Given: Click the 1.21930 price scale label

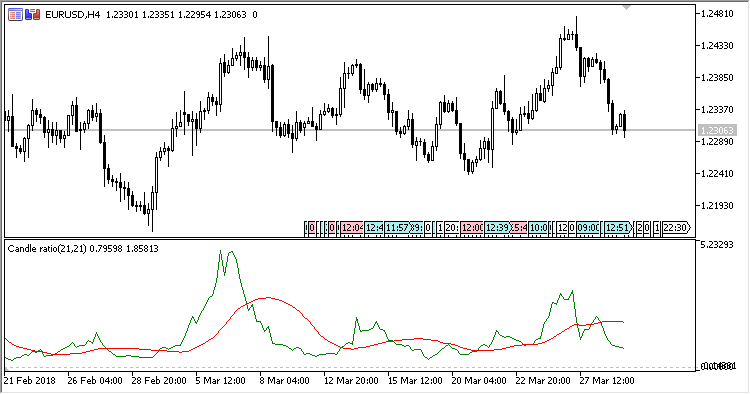Looking at the screenshot, I should click(717, 205).
